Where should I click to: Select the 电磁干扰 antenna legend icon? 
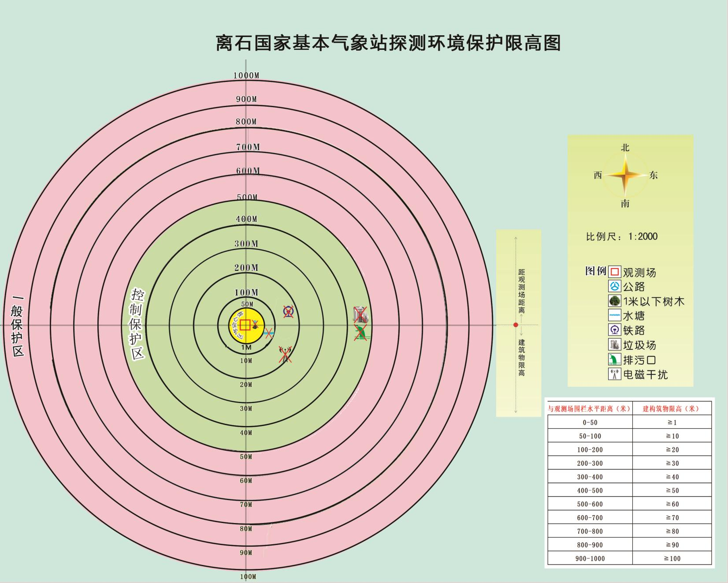pyautogui.click(x=614, y=374)
